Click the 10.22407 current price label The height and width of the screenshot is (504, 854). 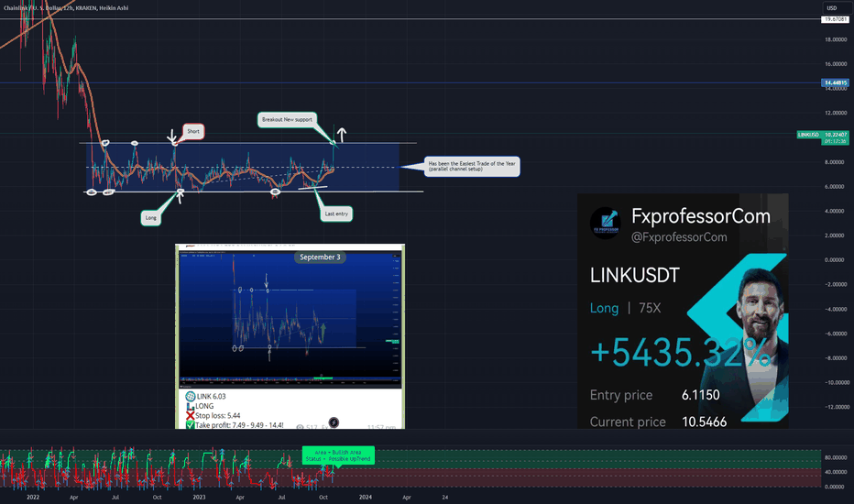point(835,135)
